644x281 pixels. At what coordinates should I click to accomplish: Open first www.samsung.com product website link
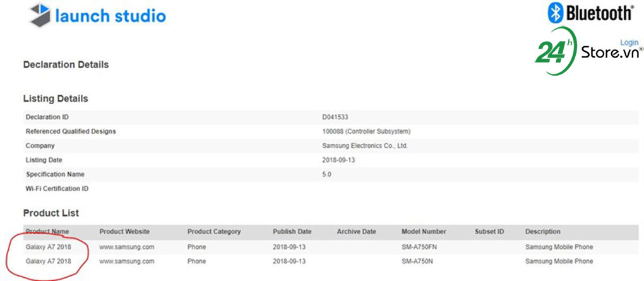(126, 247)
